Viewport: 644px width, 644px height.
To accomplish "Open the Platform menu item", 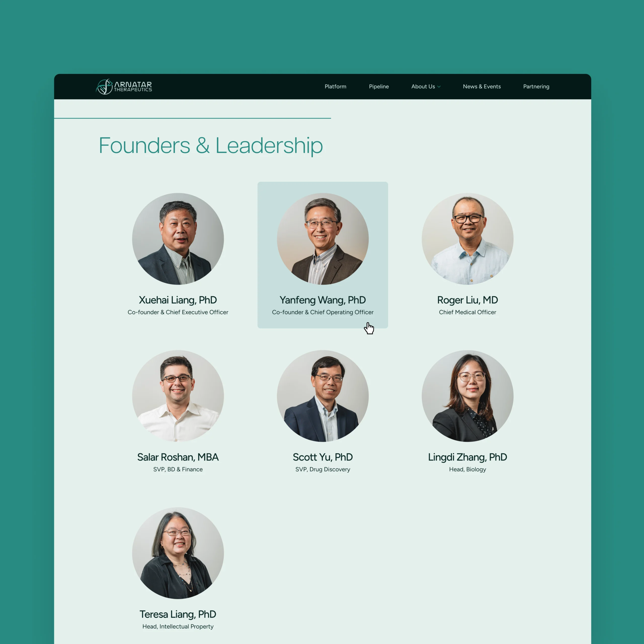I will [335, 87].
